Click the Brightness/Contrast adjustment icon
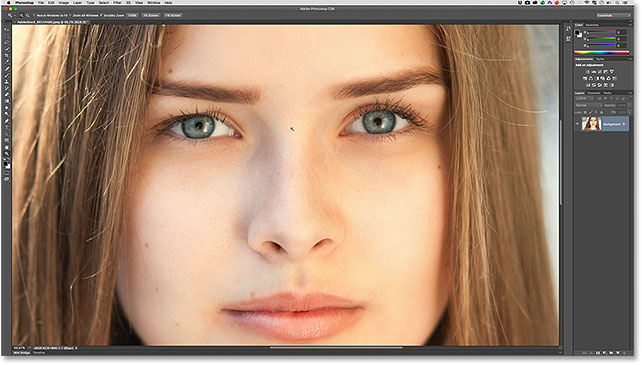This screenshot has height=365, width=642. click(x=588, y=72)
